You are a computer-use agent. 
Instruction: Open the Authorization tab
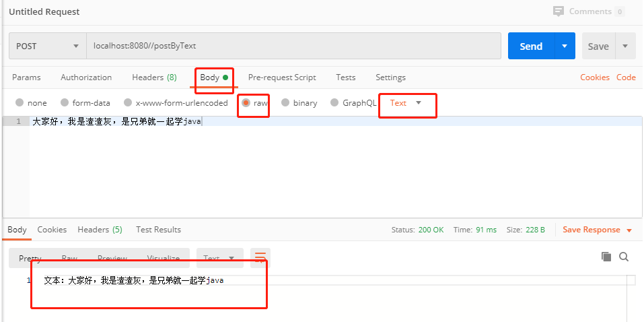click(x=86, y=77)
